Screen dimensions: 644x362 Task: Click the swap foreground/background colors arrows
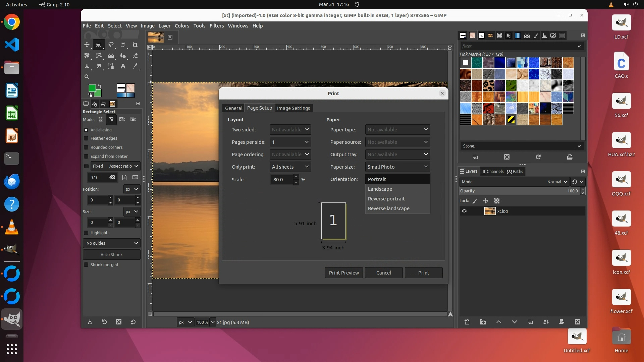pyautogui.click(x=100, y=86)
